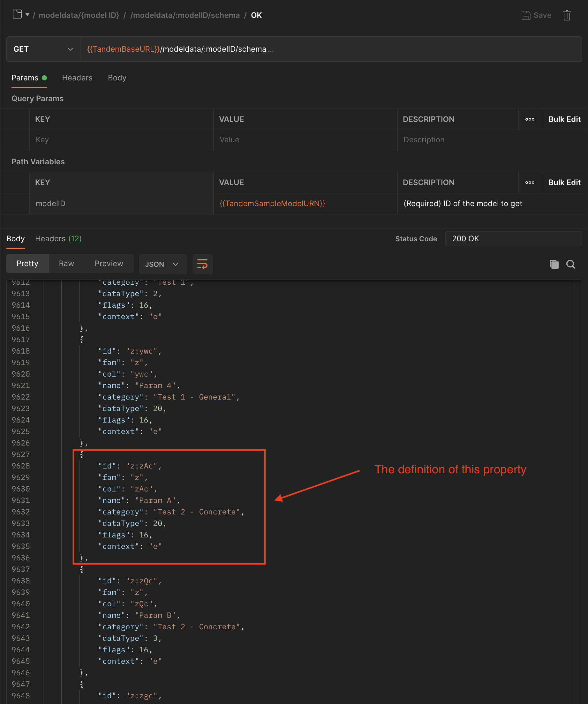Click the "name": "Param 4" line
This screenshot has height=704, width=588.
[x=139, y=386]
